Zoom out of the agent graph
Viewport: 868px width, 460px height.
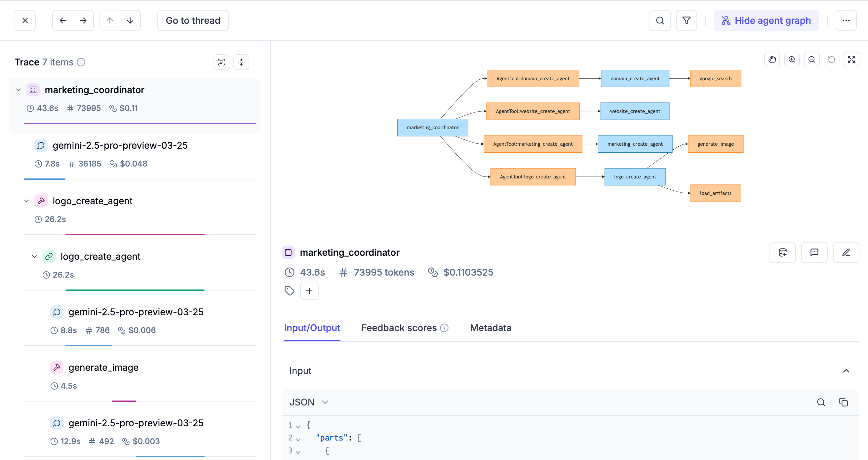(812, 59)
